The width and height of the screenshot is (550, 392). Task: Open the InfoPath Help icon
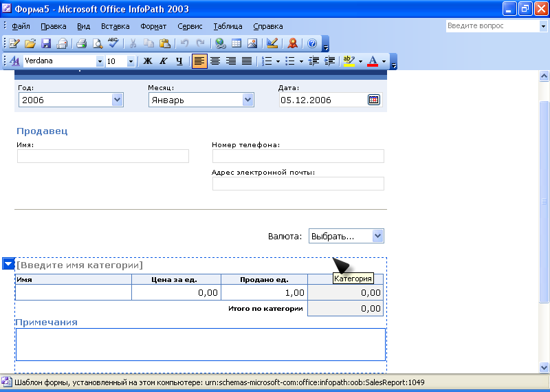click(312, 43)
